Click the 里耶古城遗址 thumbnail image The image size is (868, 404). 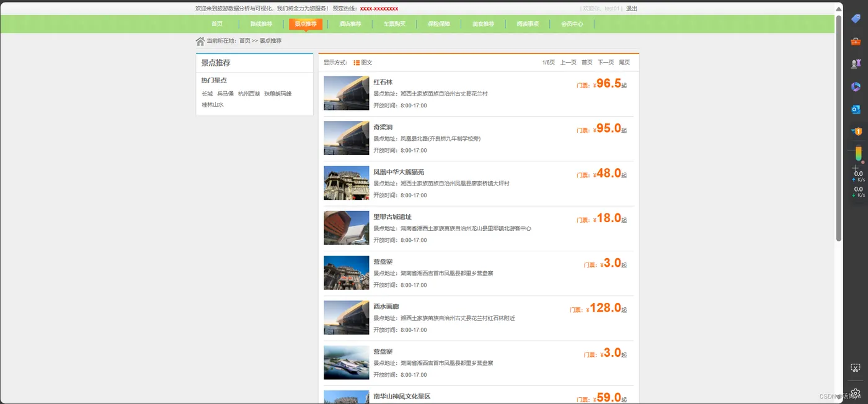point(347,228)
